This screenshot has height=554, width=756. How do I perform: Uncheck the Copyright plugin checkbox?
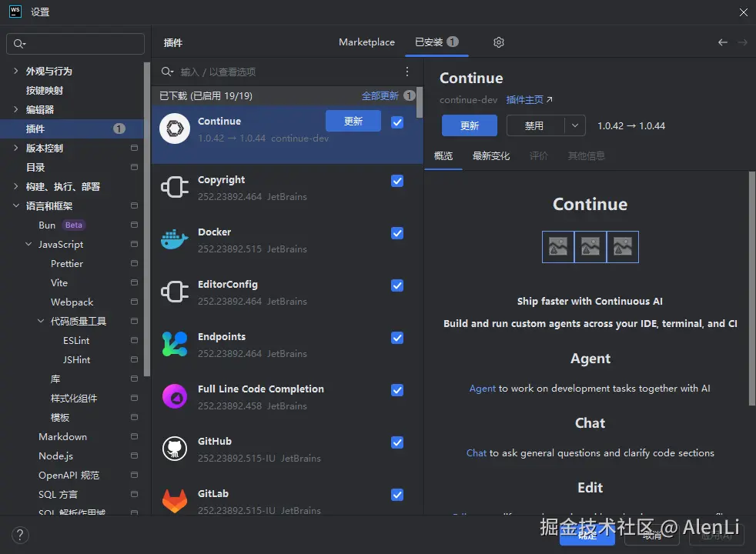tap(397, 181)
